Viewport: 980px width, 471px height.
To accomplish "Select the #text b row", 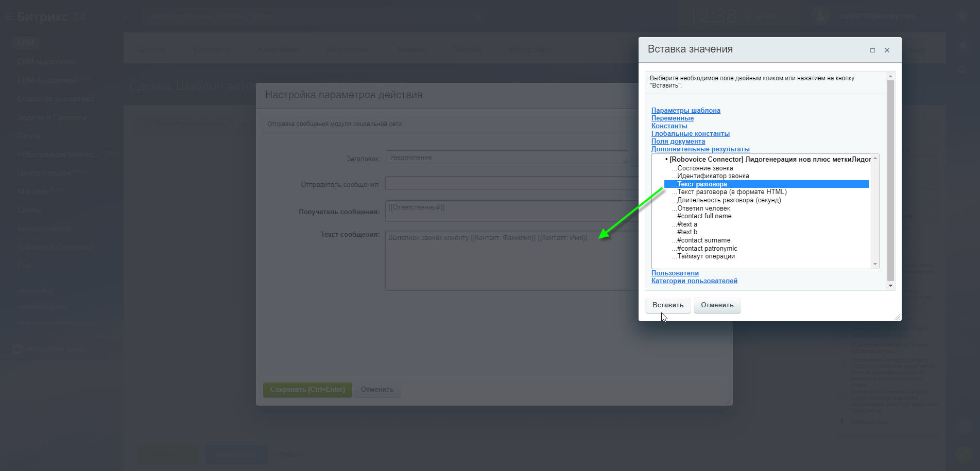I will (x=766, y=232).
